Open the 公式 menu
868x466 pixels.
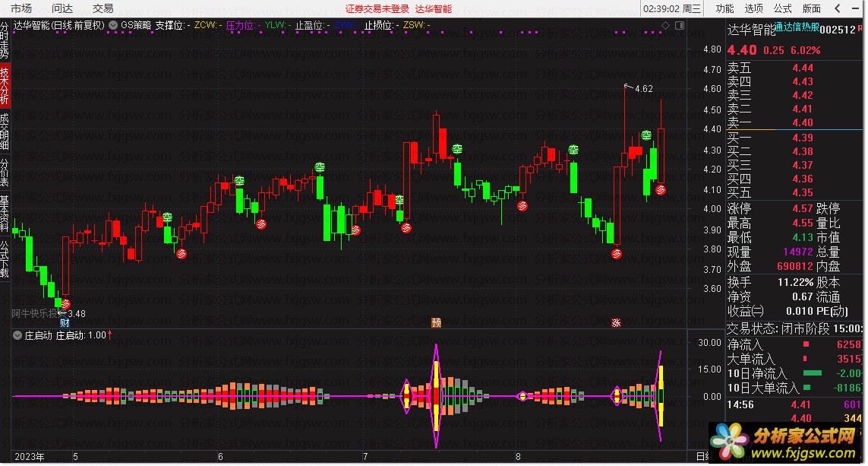pos(782,8)
